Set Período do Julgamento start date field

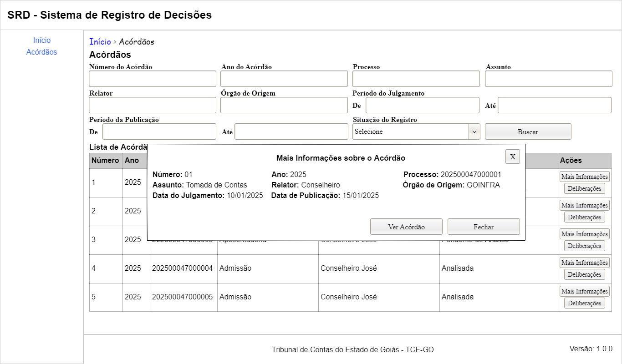tap(422, 105)
